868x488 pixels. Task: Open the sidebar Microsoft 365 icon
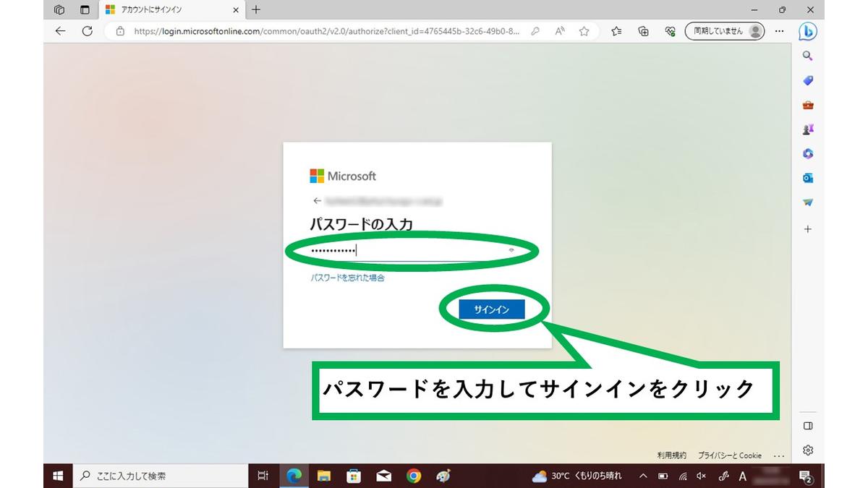tap(808, 154)
